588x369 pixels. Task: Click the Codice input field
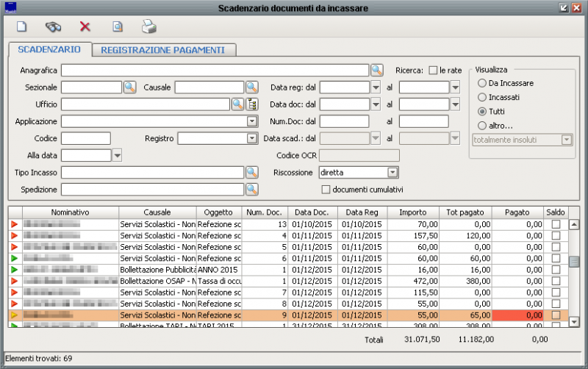[86, 138]
